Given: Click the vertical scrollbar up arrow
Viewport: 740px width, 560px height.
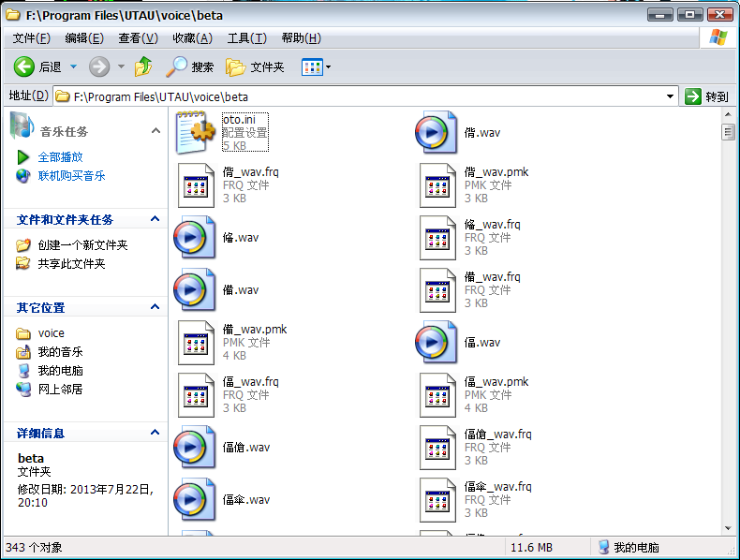Looking at the screenshot, I should pos(728,114).
